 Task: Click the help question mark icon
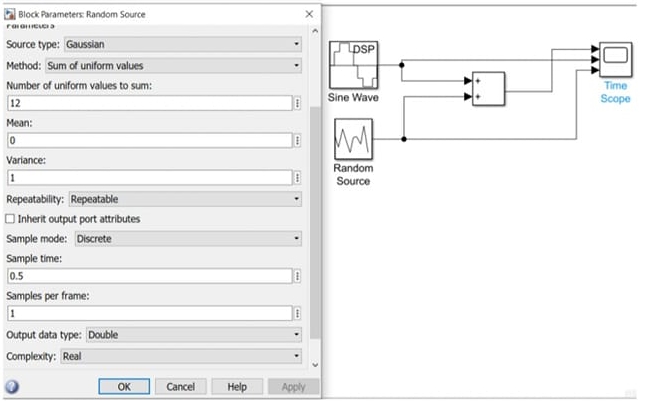click(12, 387)
